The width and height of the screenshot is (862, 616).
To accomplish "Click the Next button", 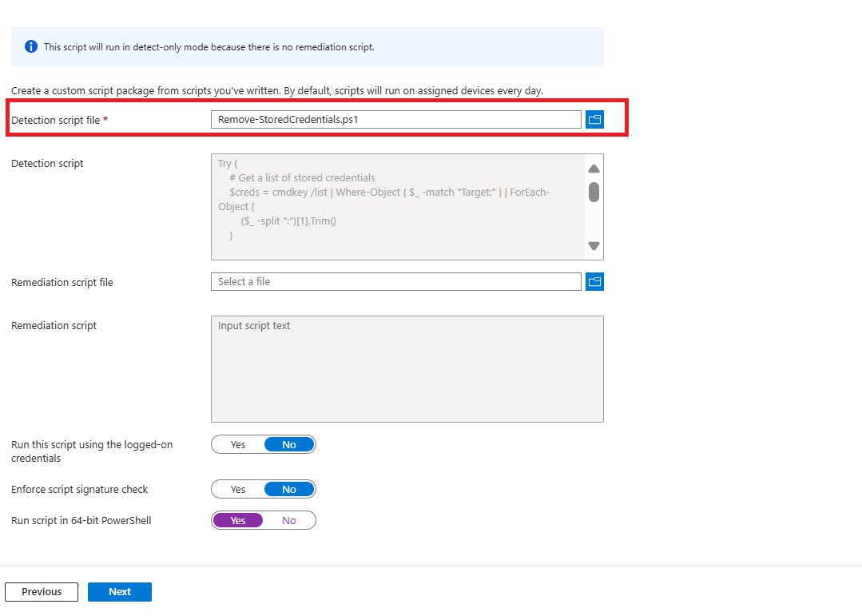I will [x=119, y=592].
